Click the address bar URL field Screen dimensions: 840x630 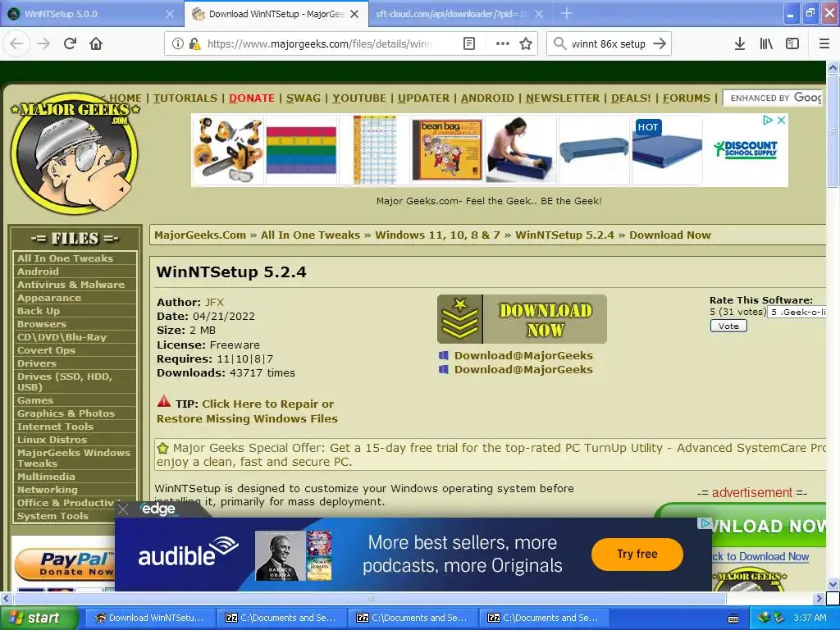pyautogui.click(x=319, y=43)
